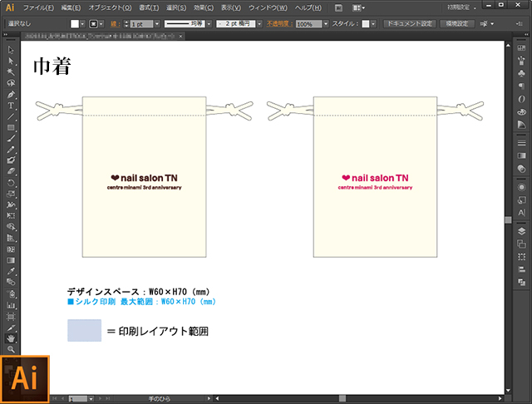Select the Pencil tool
The image size is (532, 404).
click(x=11, y=150)
